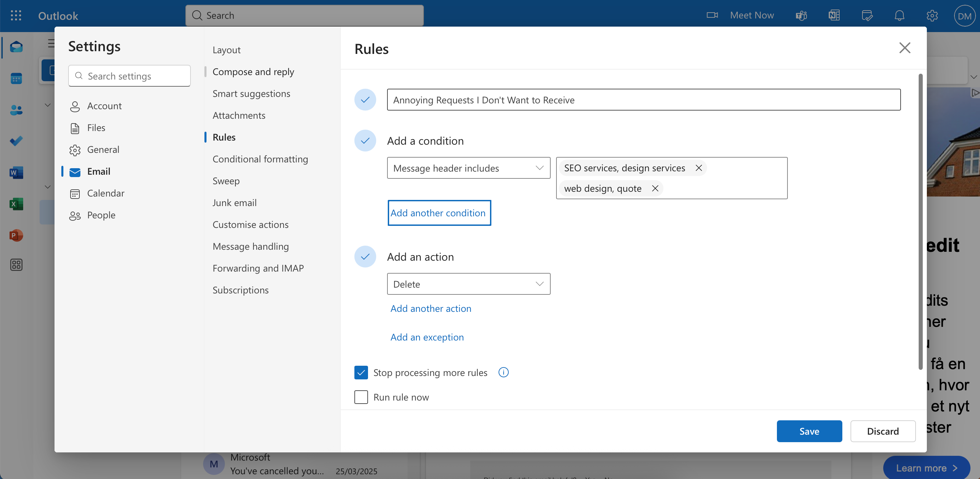Open OneNote Feed in the top bar
The width and height of the screenshot is (980, 479).
[x=833, y=15]
